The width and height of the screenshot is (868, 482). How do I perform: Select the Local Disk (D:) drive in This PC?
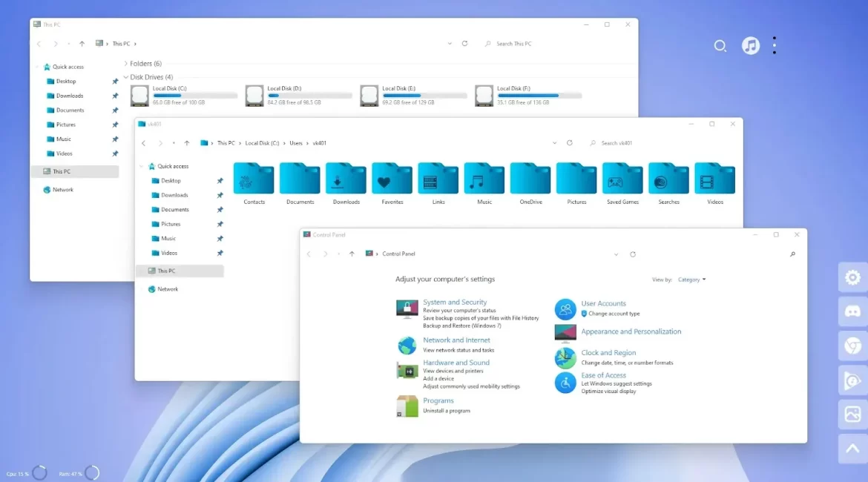coord(299,95)
